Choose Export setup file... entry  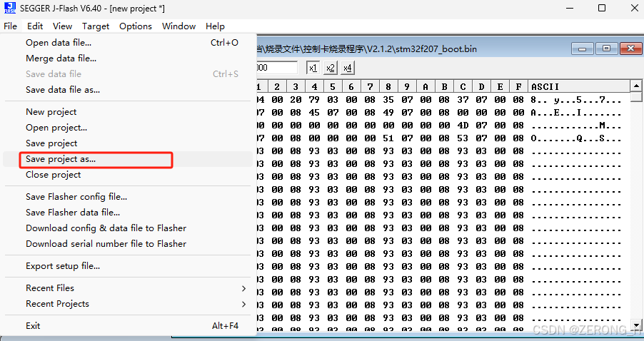coord(128,266)
